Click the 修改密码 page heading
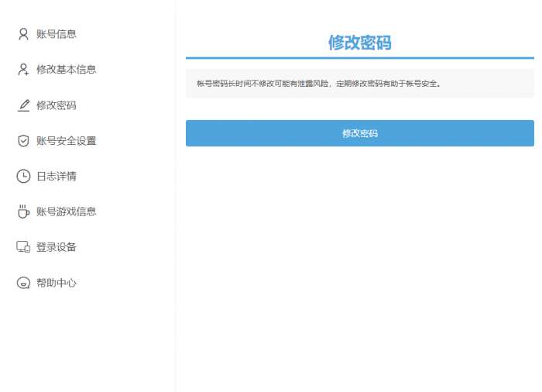Screen dimensions: 542x392 [x=360, y=43]
